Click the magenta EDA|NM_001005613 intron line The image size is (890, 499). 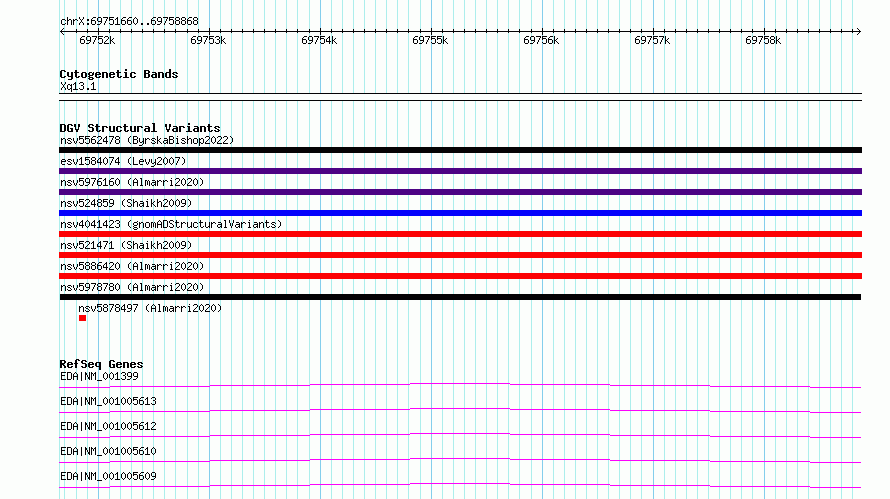point(460,409)
